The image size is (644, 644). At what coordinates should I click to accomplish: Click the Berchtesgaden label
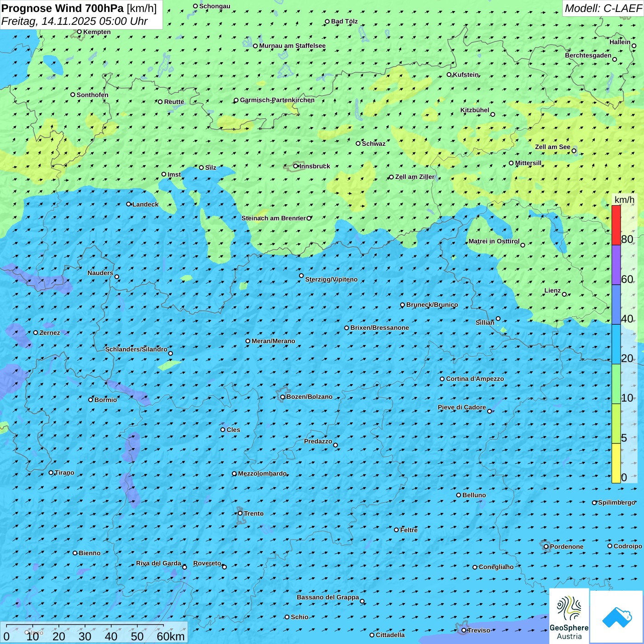coord(588,55)
